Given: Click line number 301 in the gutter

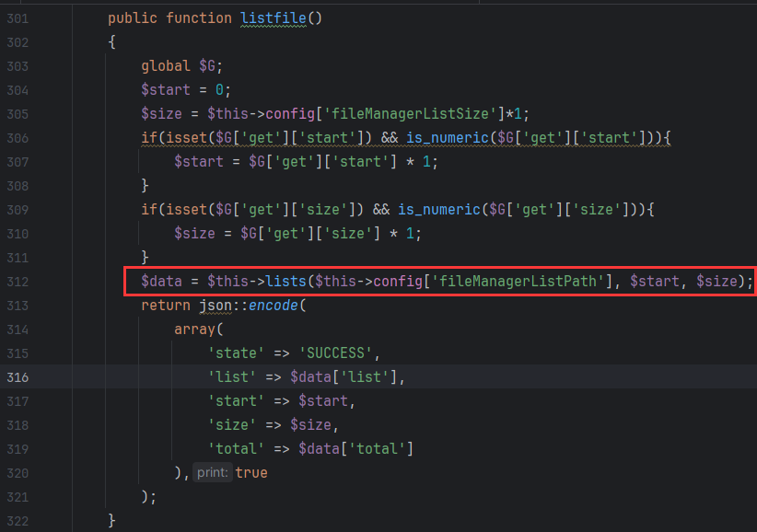Looking at the screenshot, I should click(17, 18).
